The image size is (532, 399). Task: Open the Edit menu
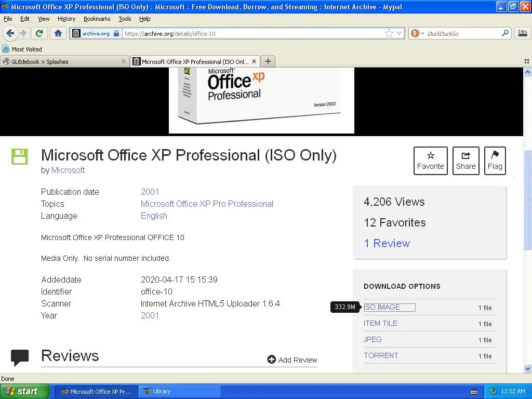25,19
